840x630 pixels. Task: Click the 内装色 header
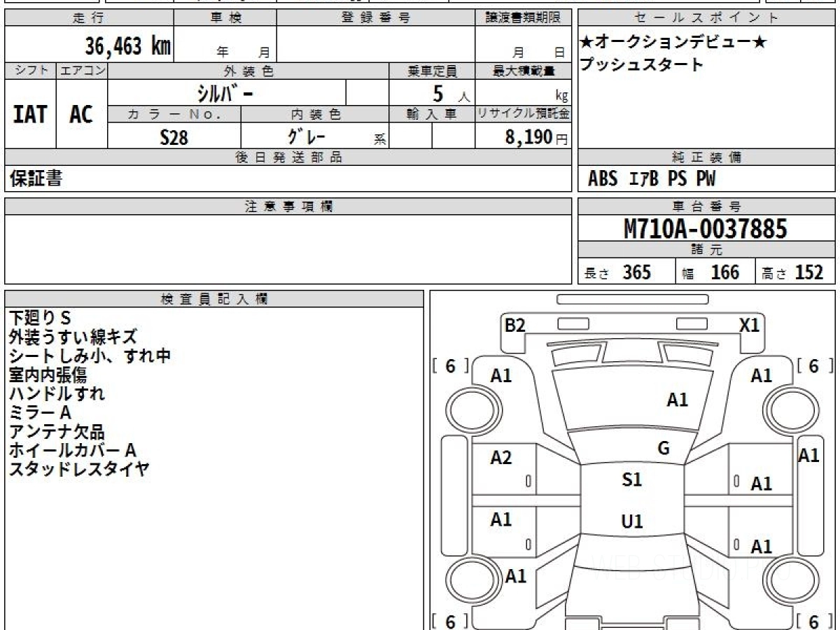point(315,114)
